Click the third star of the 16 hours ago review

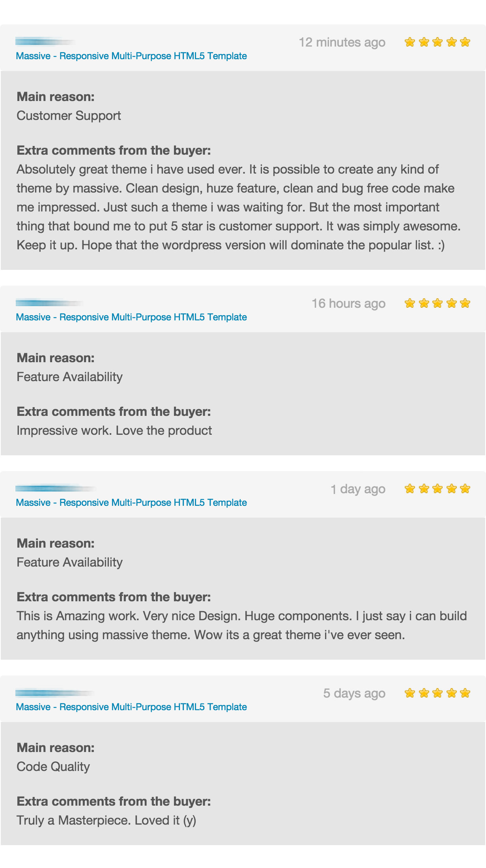[437, 303]
